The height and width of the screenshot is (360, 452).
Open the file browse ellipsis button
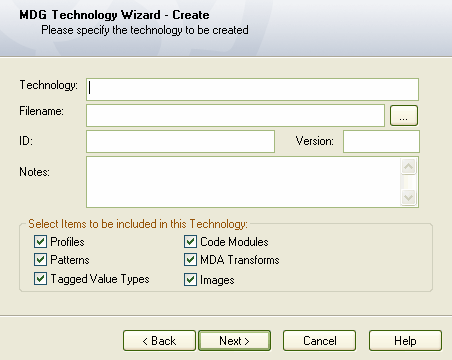click(404, 116)
